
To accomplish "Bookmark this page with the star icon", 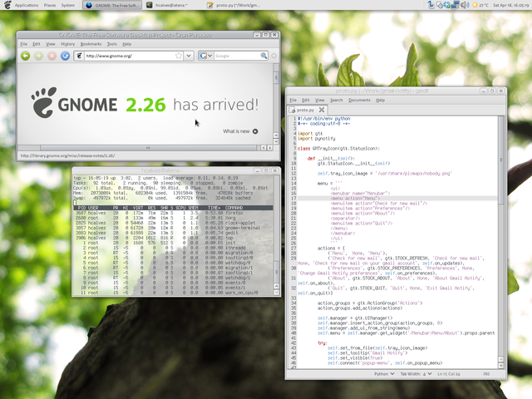I will click(179, 56).
